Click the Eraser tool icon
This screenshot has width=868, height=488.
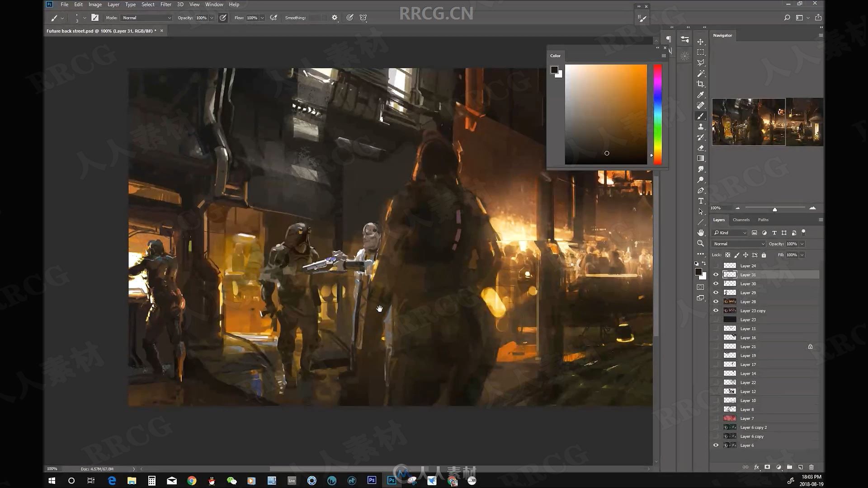click(x=701, y=148)
